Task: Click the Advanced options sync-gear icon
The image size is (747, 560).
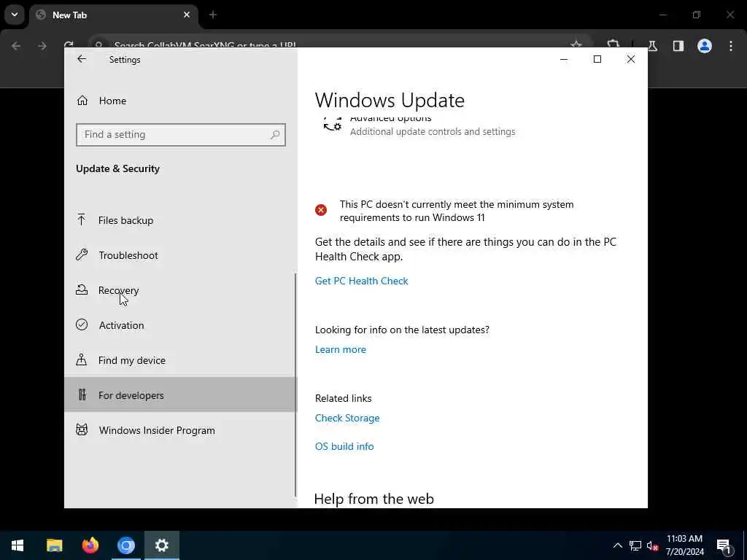Action: pyautogui.click(x=333, y=124)
